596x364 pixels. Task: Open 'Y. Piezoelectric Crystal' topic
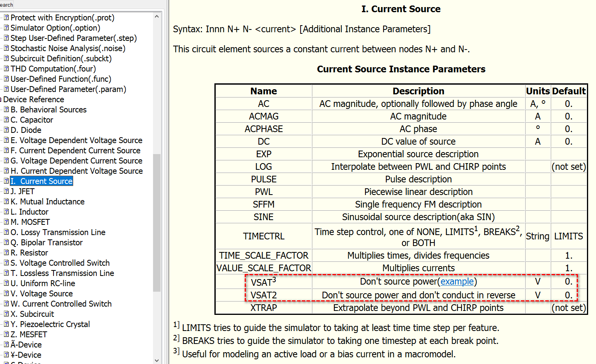[x=50, y=324]
